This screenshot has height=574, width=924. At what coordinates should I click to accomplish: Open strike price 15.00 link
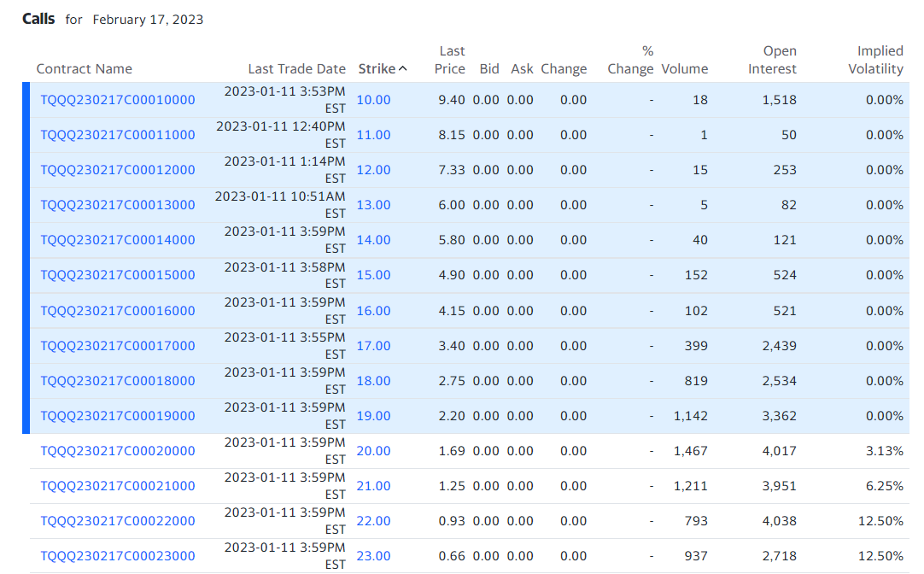373,275
